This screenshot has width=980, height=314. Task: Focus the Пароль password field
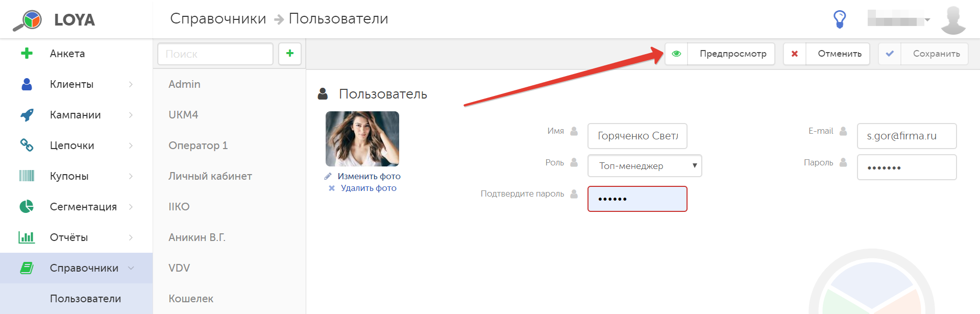tap(906, 167)
